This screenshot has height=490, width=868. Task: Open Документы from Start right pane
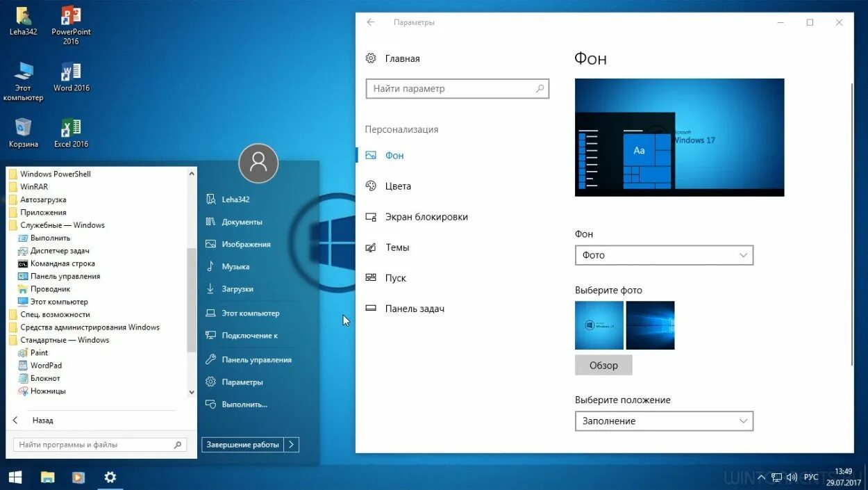242,222
